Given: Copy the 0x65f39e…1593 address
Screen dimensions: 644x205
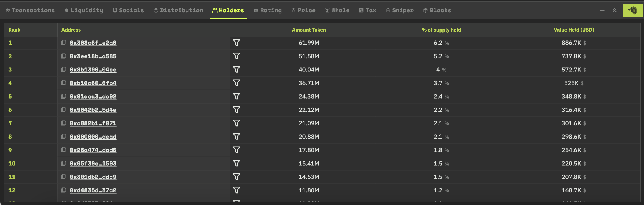Looking at the screenshot, I should tap(63, 163).
